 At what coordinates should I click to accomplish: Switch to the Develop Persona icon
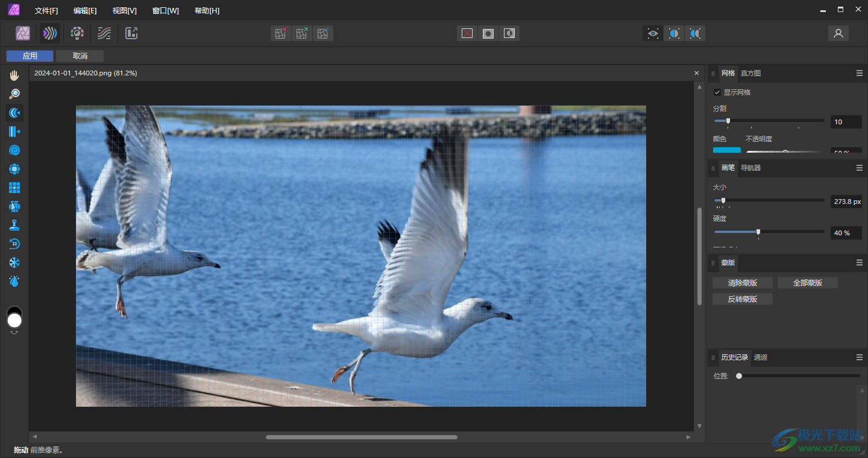77,33
